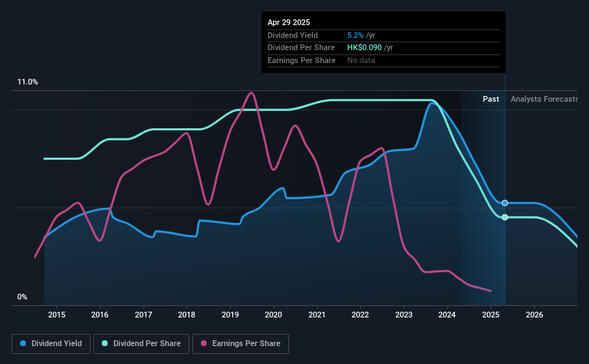Click the 2019 x-axis label
The width and height of the screenshot is (589, 364).
click(230, 315)
